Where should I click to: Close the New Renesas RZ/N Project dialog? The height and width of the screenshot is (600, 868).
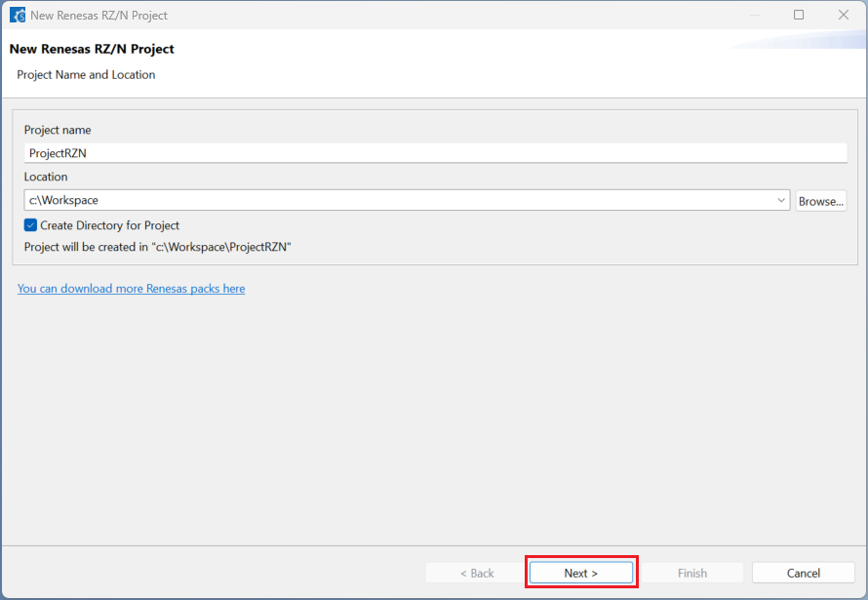point(843,15)
